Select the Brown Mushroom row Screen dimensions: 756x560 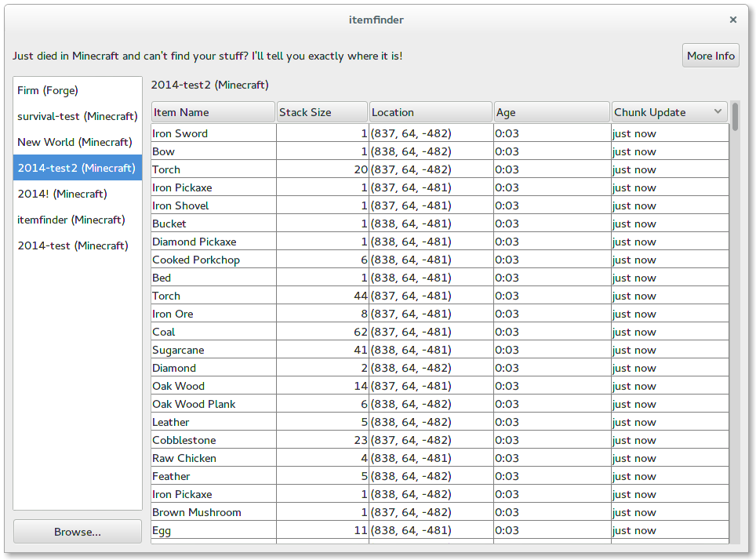pos(440,512)
